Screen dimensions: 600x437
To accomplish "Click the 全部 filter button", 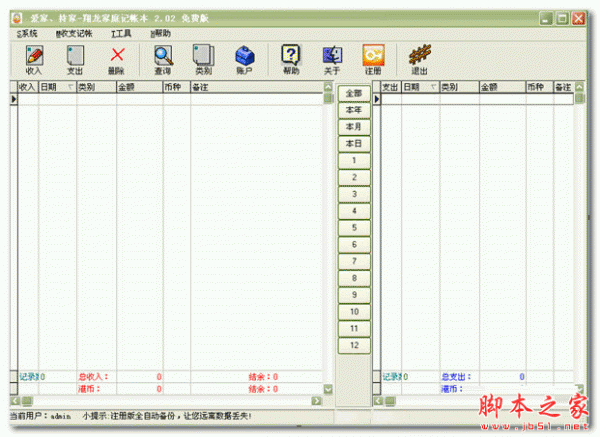I will point(354,93).
